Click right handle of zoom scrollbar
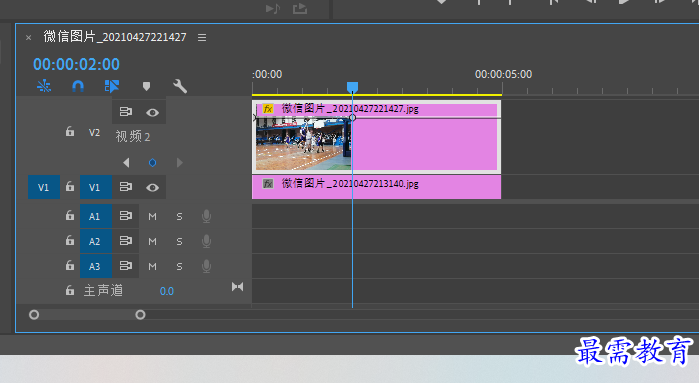The width and height of the screenshot is (699, 383). click(140, 315)
